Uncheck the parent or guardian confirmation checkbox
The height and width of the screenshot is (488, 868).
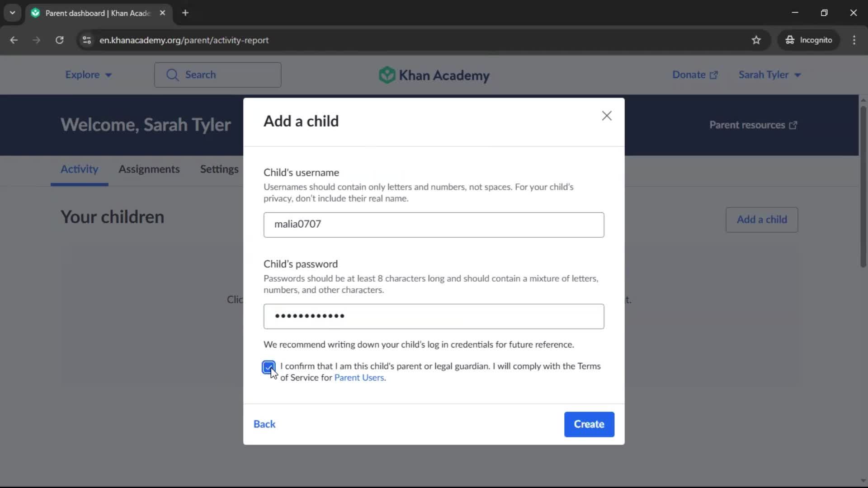pos(269,367)
